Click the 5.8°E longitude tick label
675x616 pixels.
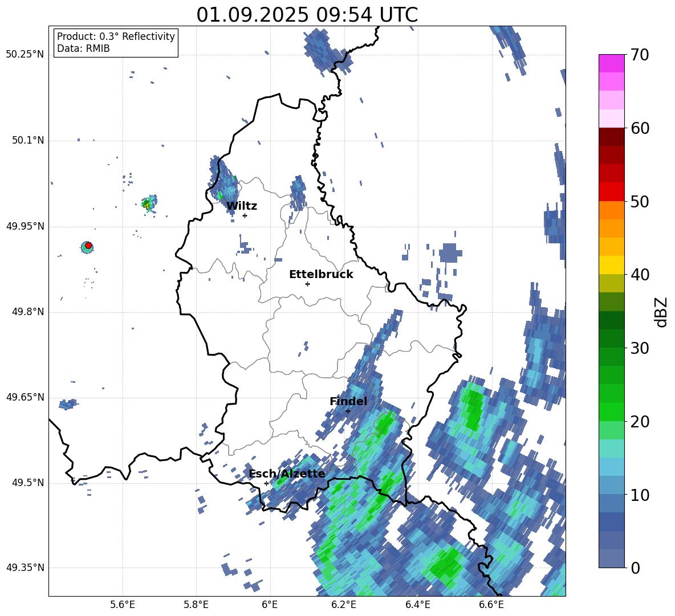[196, 605]
